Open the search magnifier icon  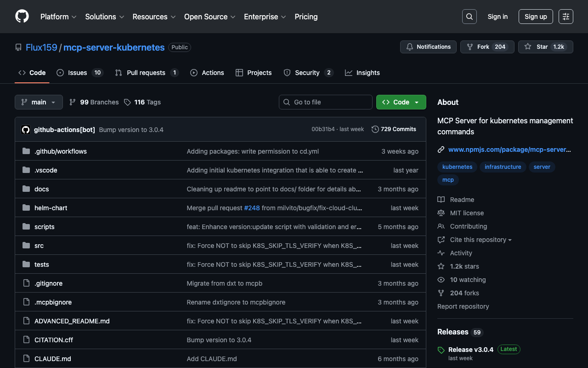pyautogui.click(x=469, y=17)
